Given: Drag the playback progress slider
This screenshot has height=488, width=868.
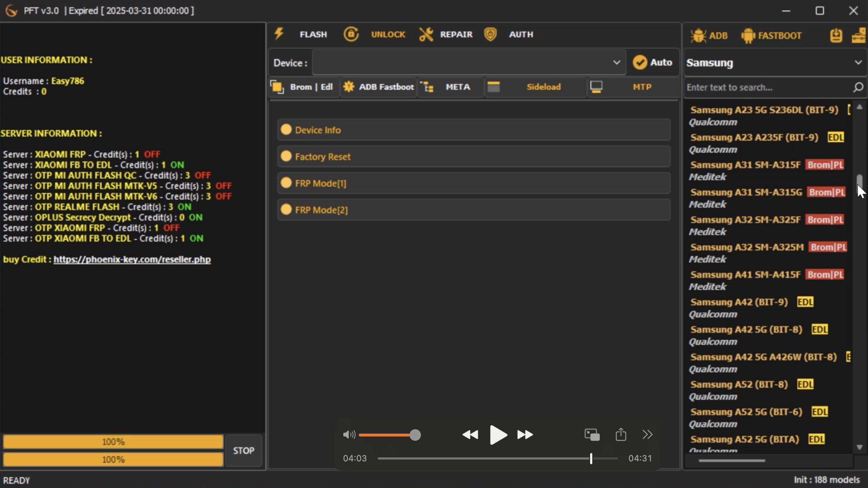Looking at the screenshot, I should pos(590,459).
